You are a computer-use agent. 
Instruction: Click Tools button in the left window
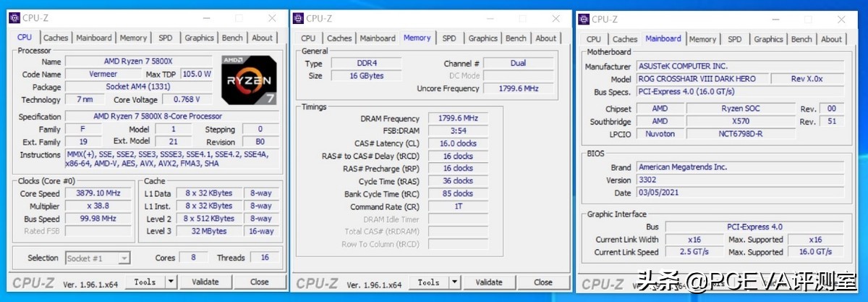point(145,282)
